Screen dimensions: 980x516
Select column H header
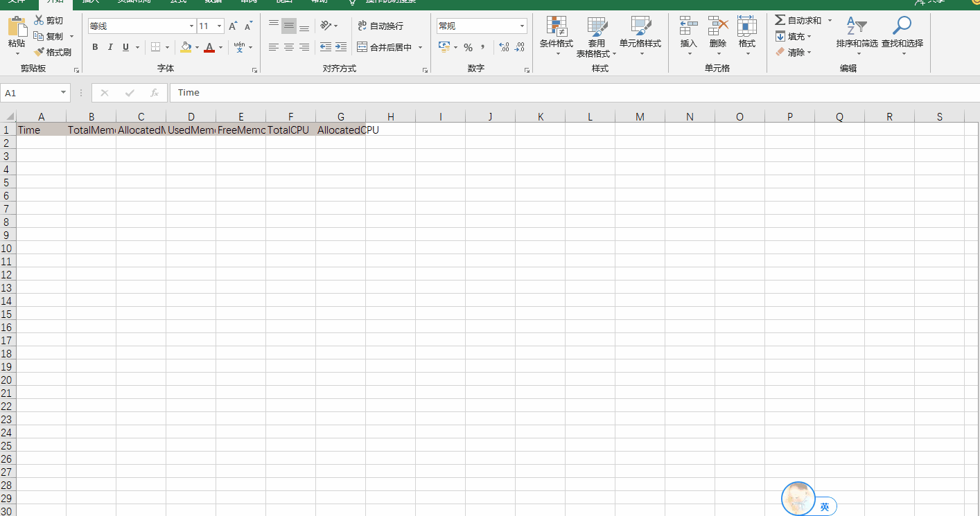pos(391,116)
